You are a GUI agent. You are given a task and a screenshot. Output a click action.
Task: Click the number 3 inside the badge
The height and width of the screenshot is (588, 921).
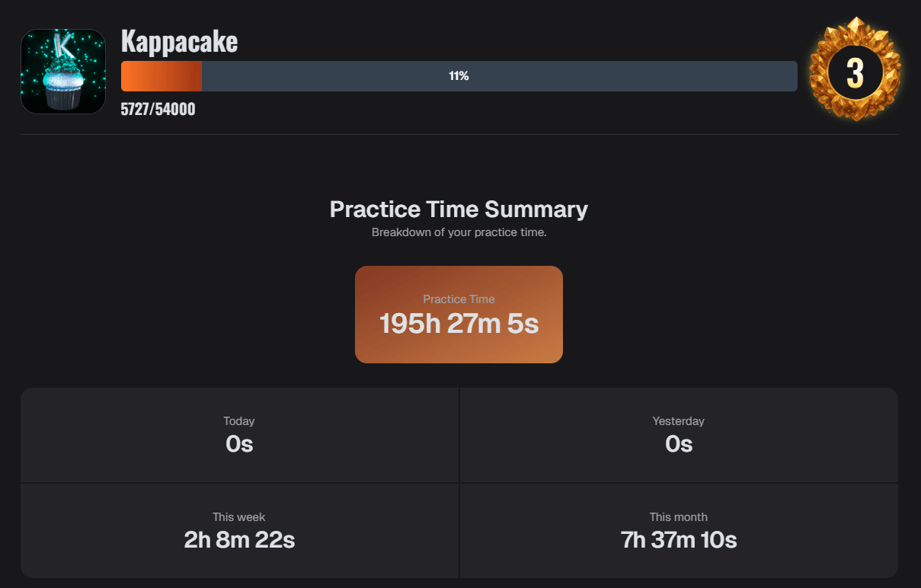click(x=855, y=72)
